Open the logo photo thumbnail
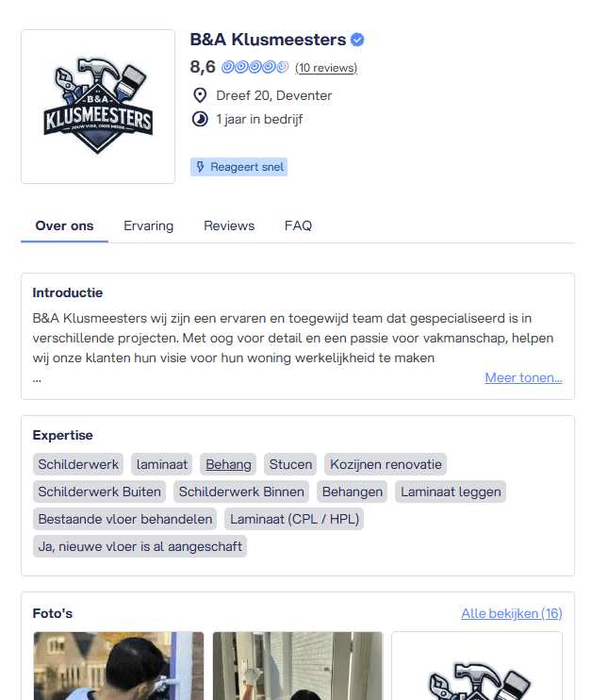The image size is (608, 700). (x=477, y=666)
